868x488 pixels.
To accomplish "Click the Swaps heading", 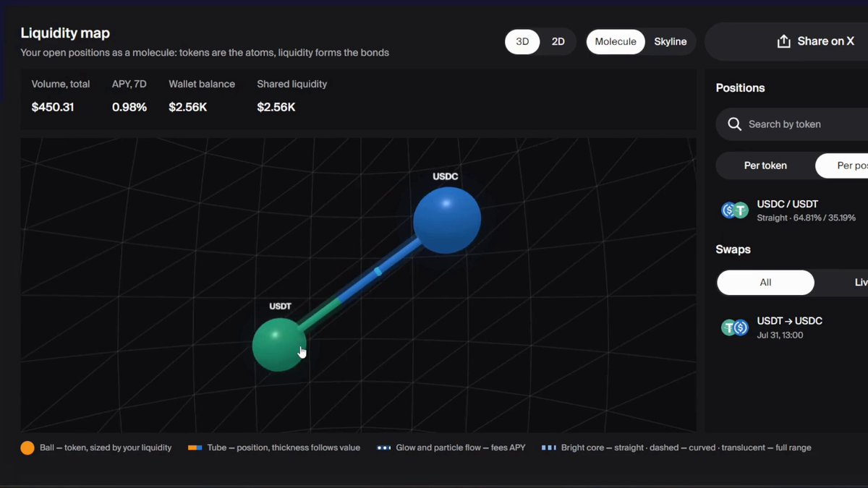I will 733,249.
